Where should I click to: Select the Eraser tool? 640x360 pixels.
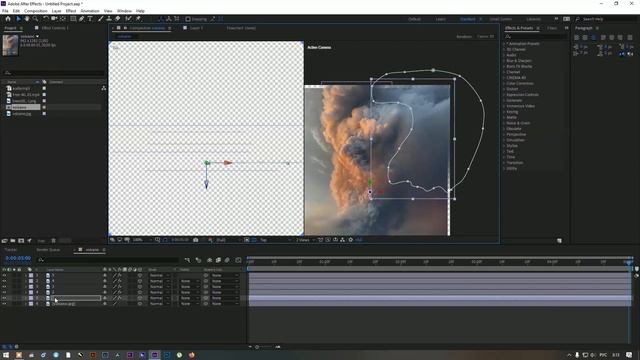[x=118, y=19]
